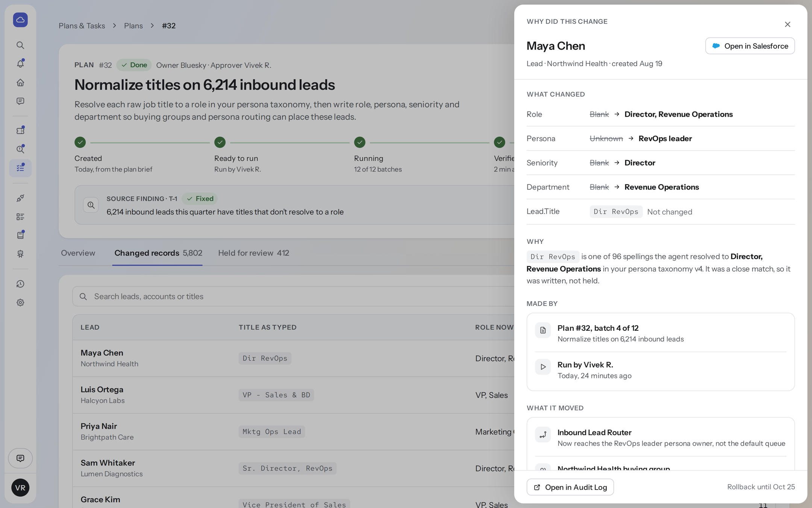Open the findings magnifier sidebar icon
Screen dimensions: 812x508
coord(20,149)
